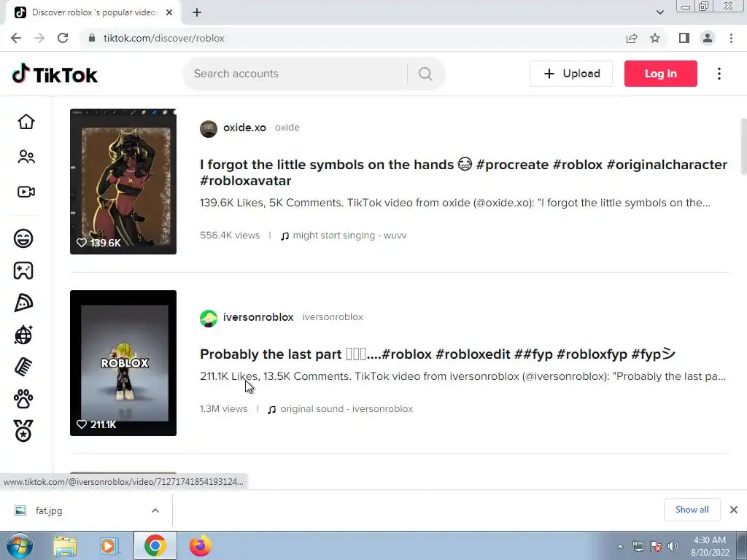The height and width of the screenshot is (560, 747).
Task: Click the page vertical scrollbar thumb
Action: [743, 146]
